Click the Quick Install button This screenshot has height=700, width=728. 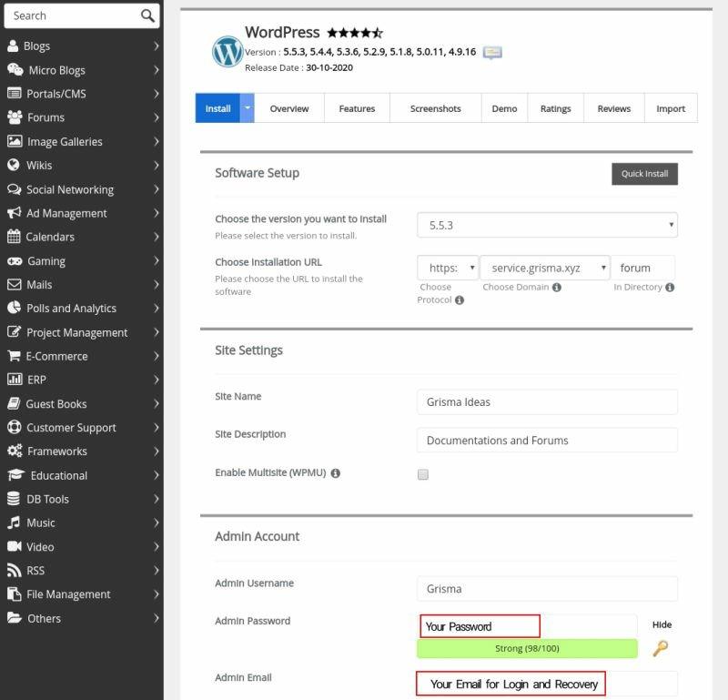point(644,174)
